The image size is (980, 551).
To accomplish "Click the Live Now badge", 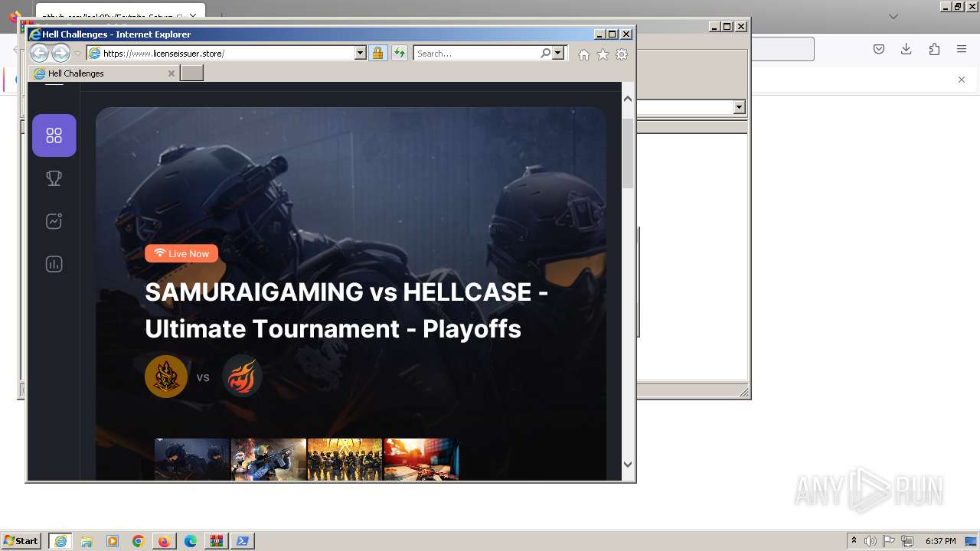I will (x=181, y=253).
